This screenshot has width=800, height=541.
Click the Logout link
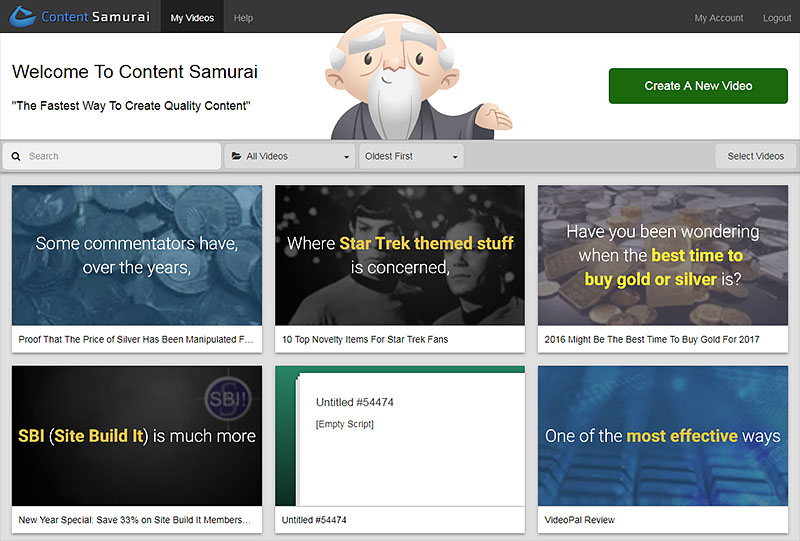pyautogui.click(x=777, y=18)
